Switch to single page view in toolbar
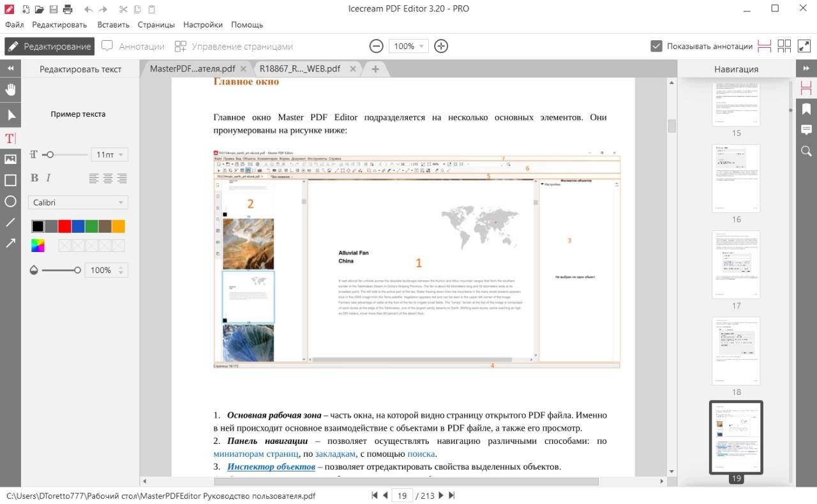The height and width of the screenshot is (504, 817). coord(765,47)
